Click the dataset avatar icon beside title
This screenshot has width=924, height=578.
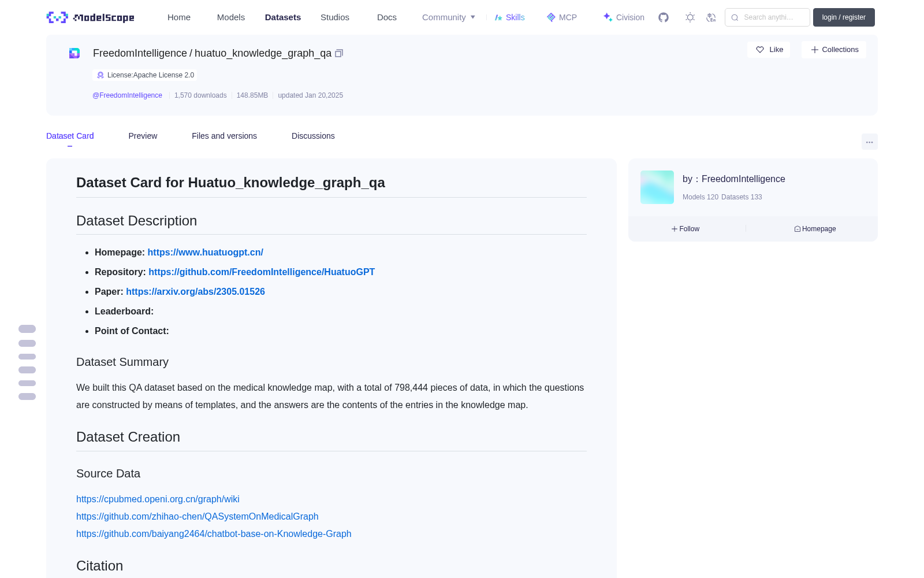click(74, 53)
